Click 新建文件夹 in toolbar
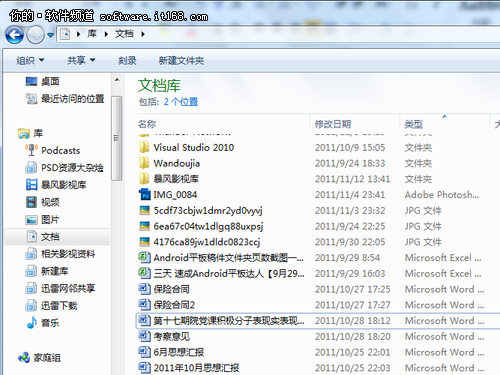The width and height of the screenshot is (500, 375). tap(181, 60)
